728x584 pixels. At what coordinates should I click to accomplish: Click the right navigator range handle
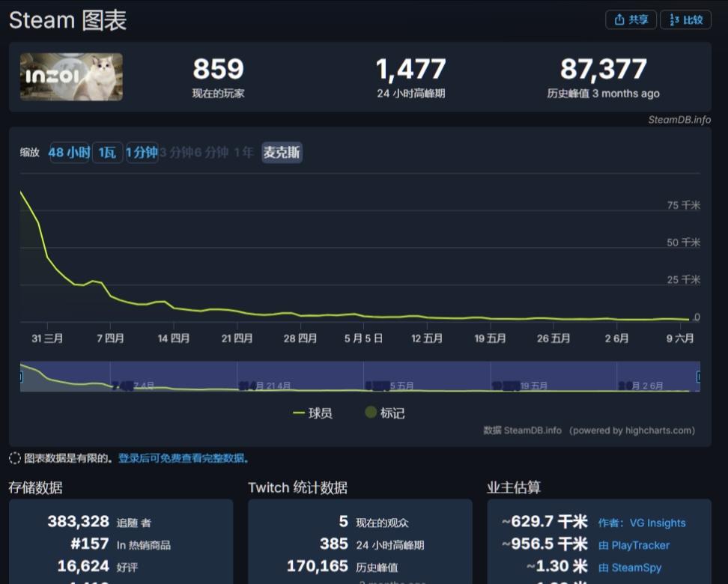(x=698, y=377)
